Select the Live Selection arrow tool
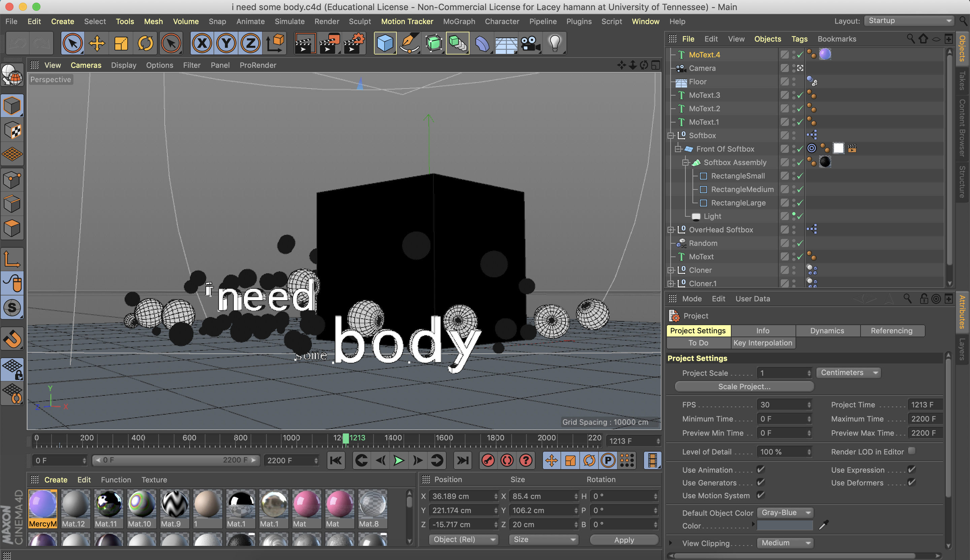This screenshot has width=970, height=560. (x=72, y=43)
